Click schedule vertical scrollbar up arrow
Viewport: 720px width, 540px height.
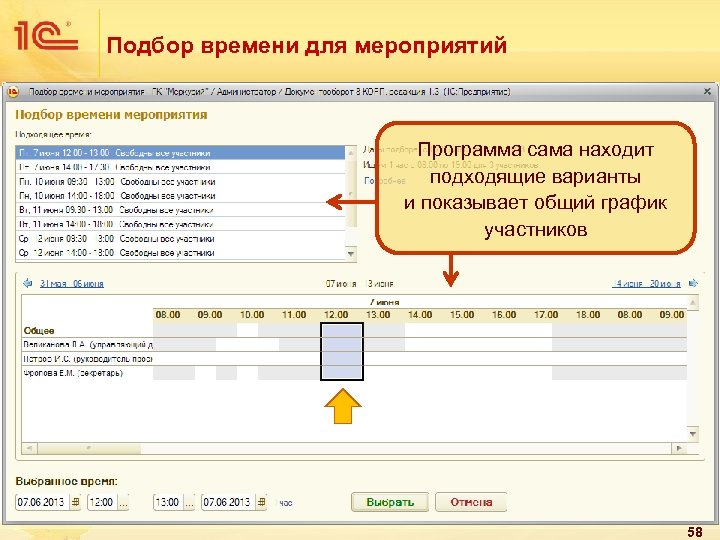click(693, 303)
